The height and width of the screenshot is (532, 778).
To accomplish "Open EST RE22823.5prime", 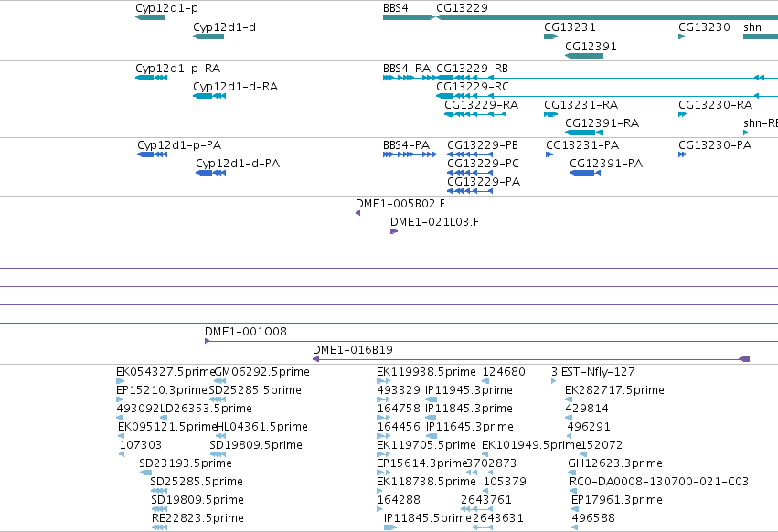I will (159, 527).
